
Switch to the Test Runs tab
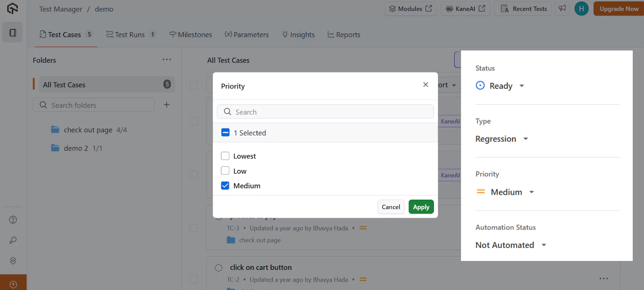point(130,34)
